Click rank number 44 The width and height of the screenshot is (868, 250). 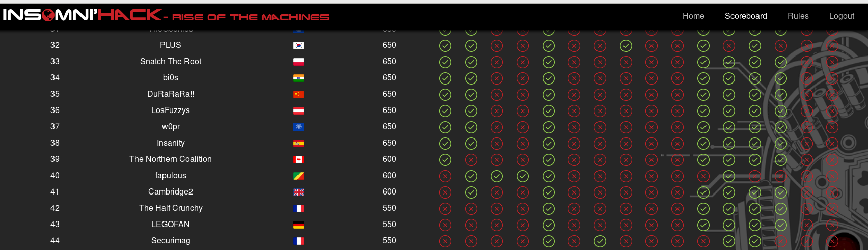pos(55,241)
